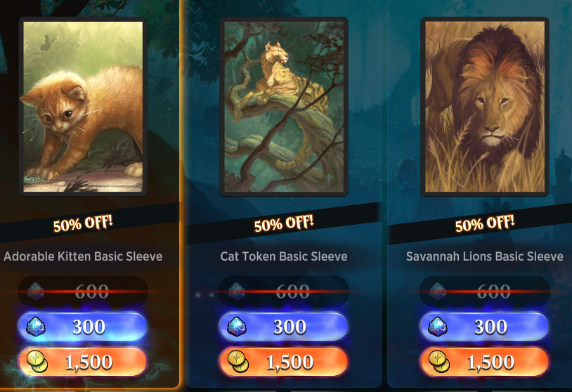
Task: Click the gem icon on Cat Token 300 price
Action: pyautogui.click(x=237, y=327)
